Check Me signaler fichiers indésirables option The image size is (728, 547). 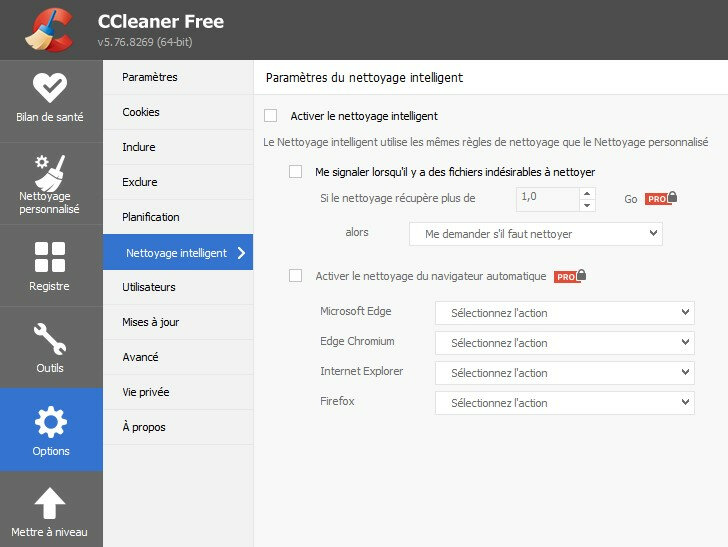point(295,172)
